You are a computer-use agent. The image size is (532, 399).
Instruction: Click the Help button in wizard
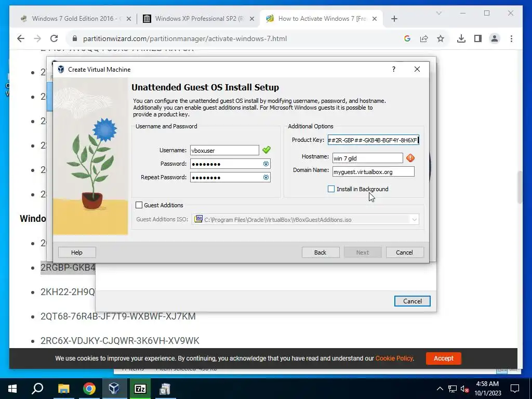(77, 252)
